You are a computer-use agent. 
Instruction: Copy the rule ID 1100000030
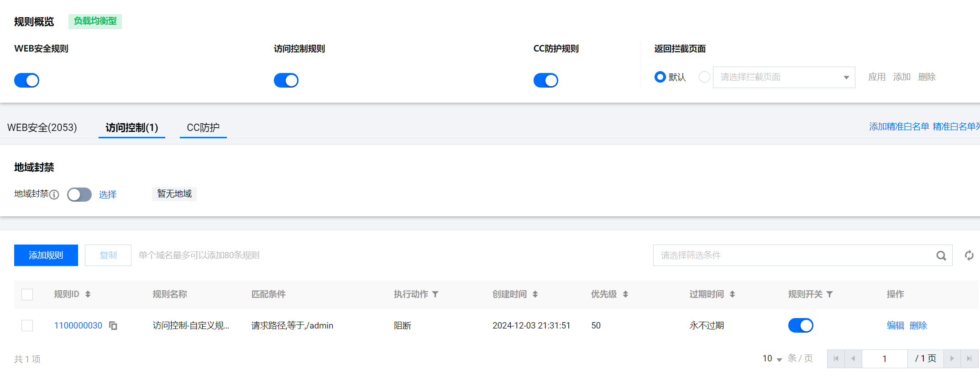(x=113, y=325)
